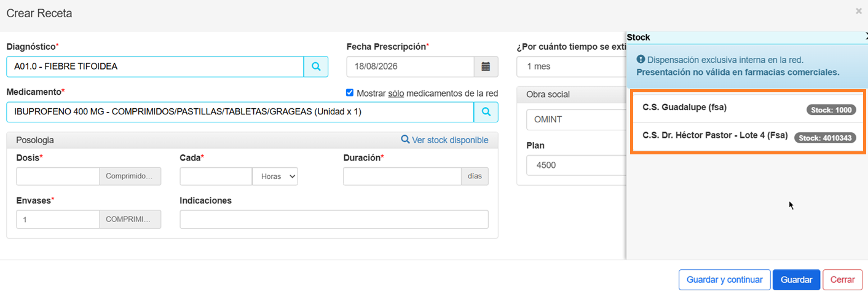This screenshot has width=868, height=297.
Task: Focus the Cada interval input field
Action: click(x=216, y=176)
